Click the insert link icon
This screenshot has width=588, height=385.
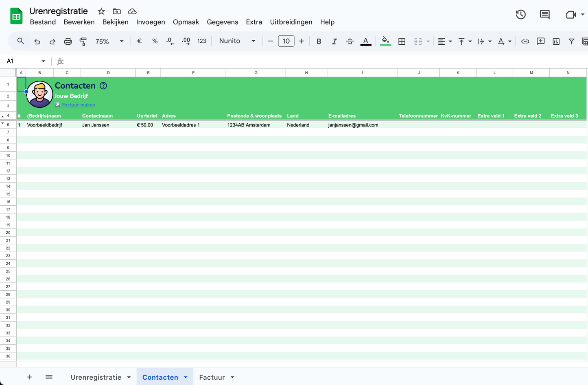(525, 41)
